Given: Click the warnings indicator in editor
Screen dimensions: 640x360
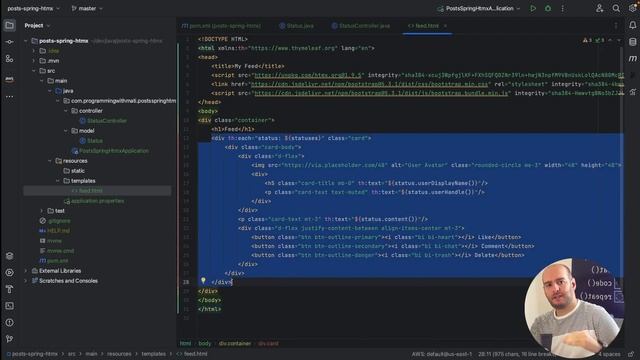Looking at the screenshot, I should coord(587,40).
